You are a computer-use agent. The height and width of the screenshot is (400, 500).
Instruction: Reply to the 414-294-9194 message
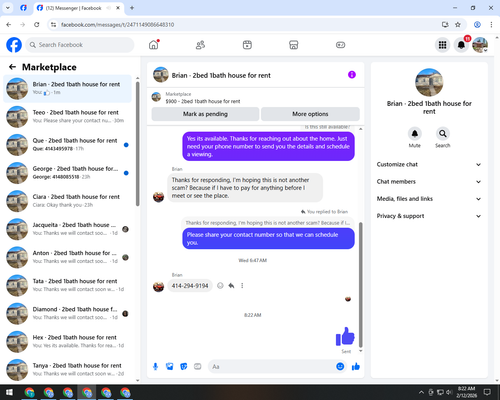click(x=231, y=286)
